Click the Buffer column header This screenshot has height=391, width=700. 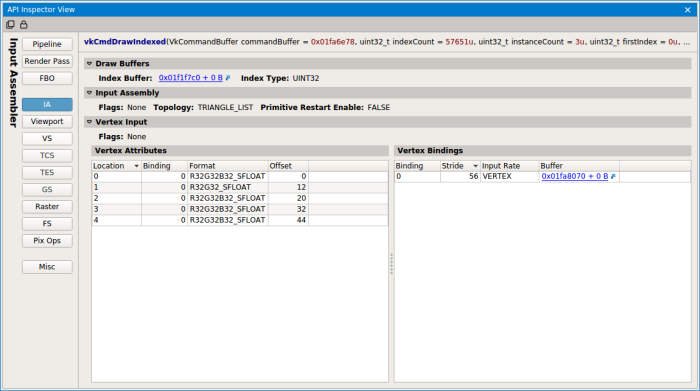click(x=579, y=166)
